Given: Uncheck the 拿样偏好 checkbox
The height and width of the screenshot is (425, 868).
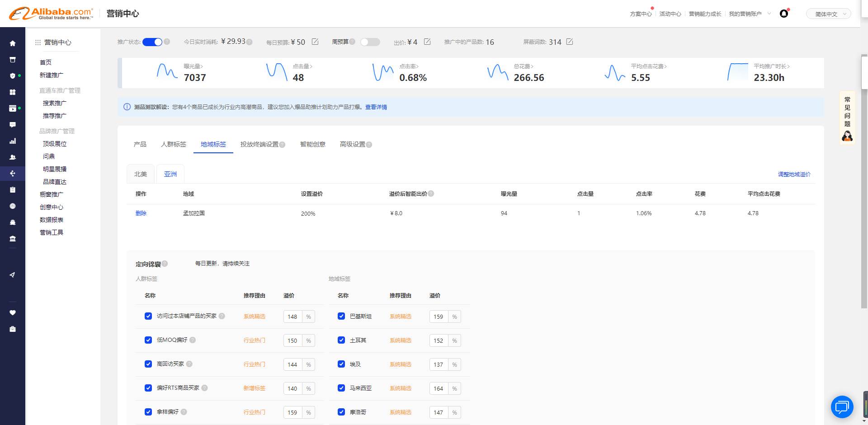Looking at the screenshot, I should click(148, 412).
